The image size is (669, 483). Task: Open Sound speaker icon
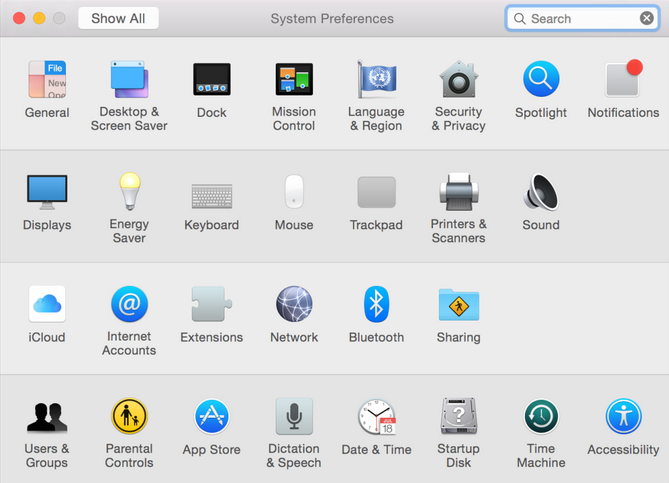pyautogui.click(x=541, y=192)
